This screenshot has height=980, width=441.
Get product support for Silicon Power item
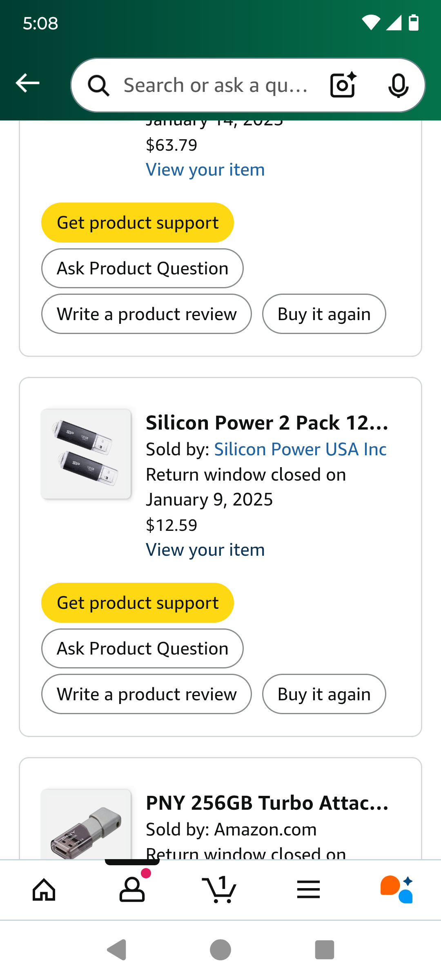[138, 603]
